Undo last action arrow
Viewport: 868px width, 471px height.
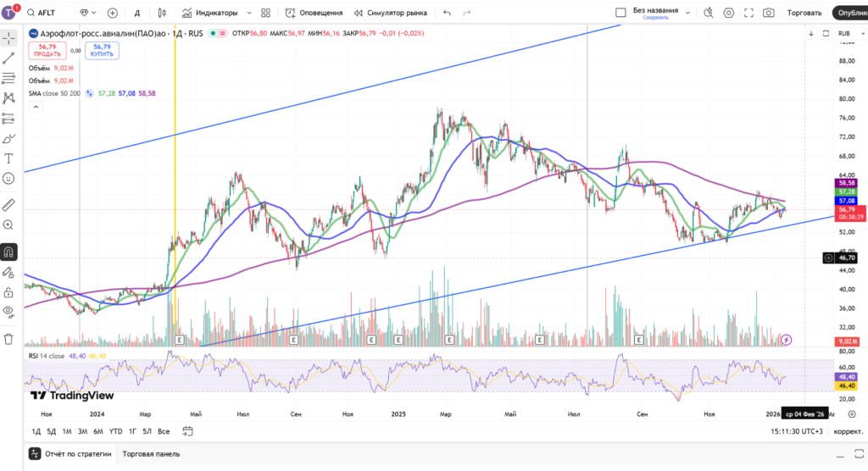coord(448,13)
